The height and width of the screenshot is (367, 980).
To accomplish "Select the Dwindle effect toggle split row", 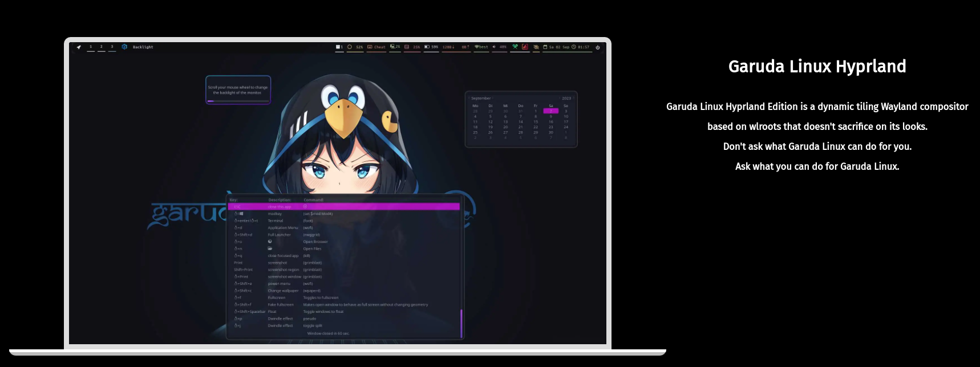I will tap(344, 325).
